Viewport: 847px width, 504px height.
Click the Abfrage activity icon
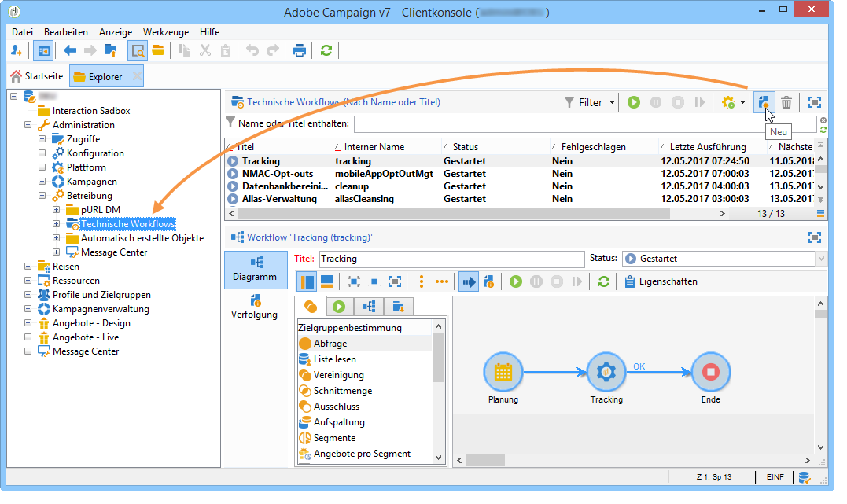coord(305,344)
